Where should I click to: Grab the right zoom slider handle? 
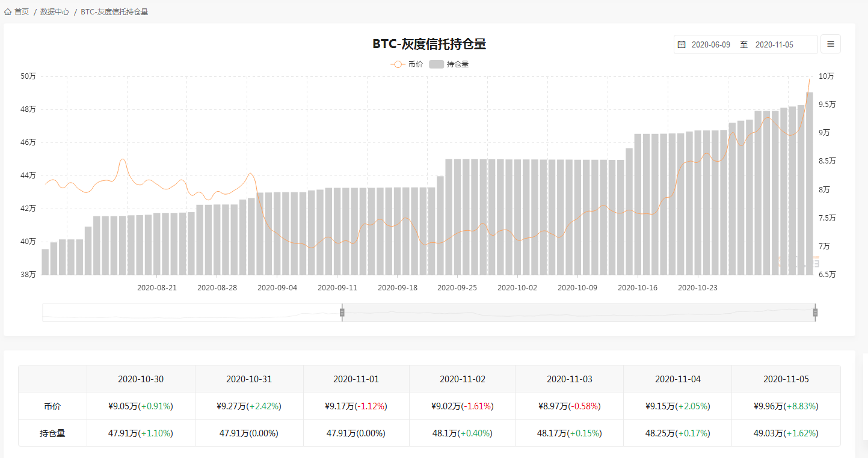816,313
